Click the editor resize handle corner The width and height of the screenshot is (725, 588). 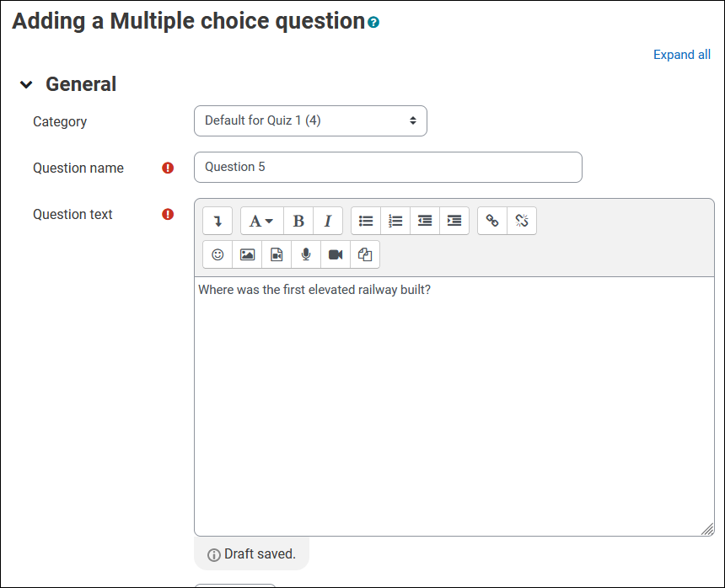click(707, 529)
